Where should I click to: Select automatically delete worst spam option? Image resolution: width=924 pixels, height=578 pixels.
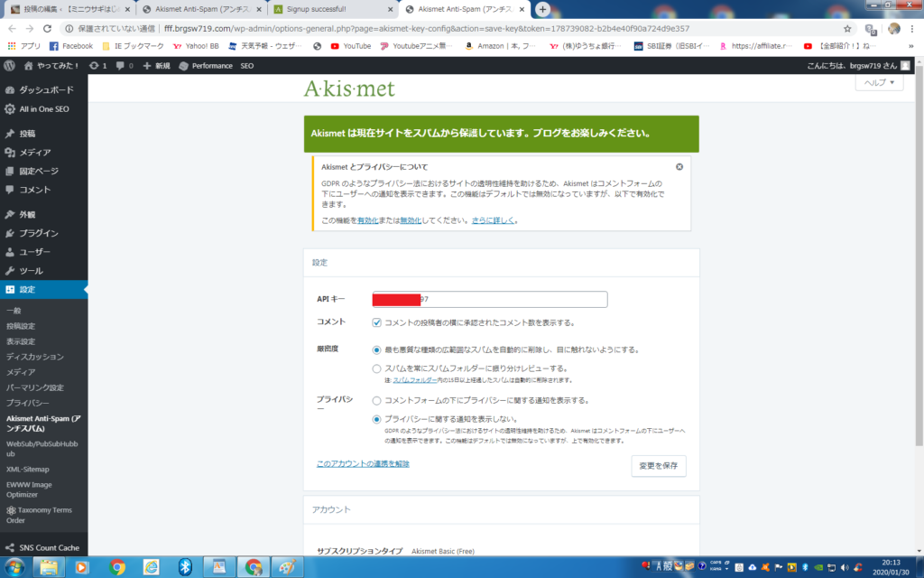tap(377, 350)
